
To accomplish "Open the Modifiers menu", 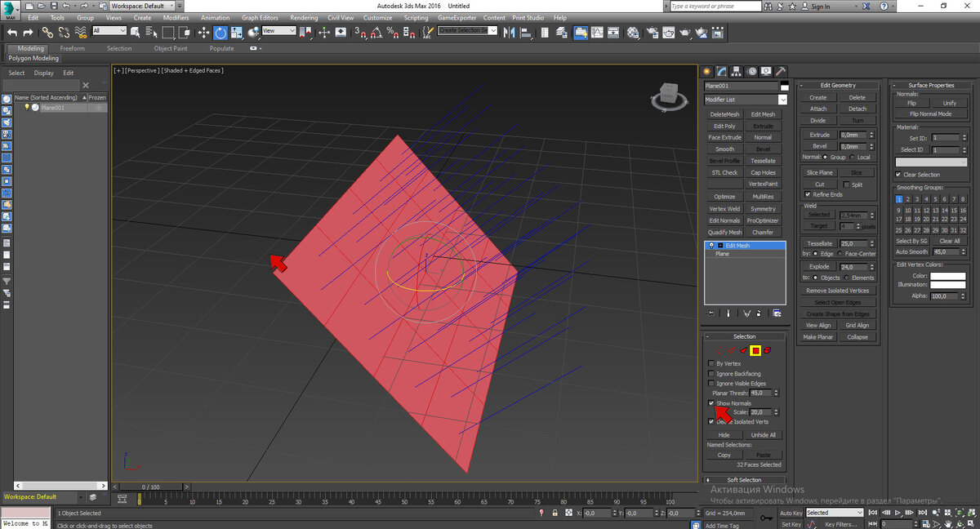I will [176, 17].
